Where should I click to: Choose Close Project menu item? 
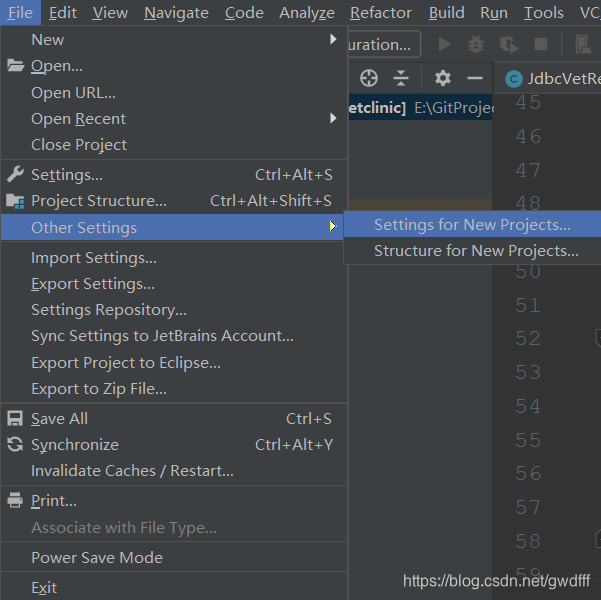[x=174, y=145]
